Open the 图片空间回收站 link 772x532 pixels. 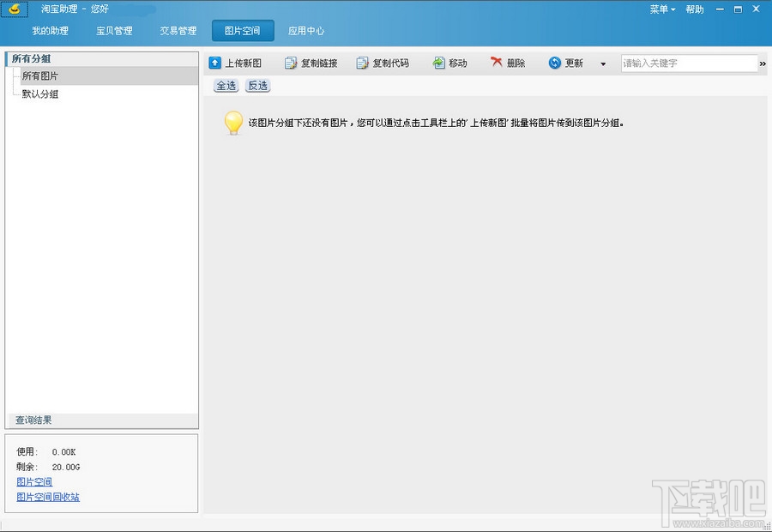point(48,497)
